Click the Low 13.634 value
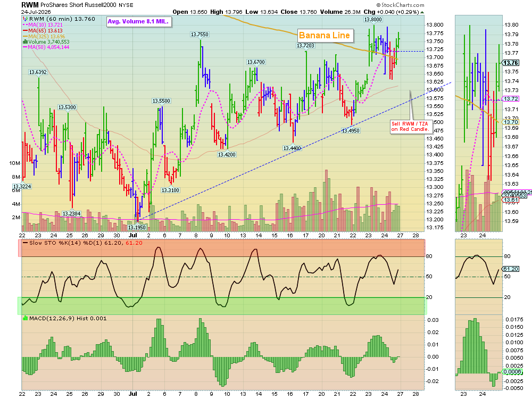This screenshot has width=532, height=399. click(261, 12)
